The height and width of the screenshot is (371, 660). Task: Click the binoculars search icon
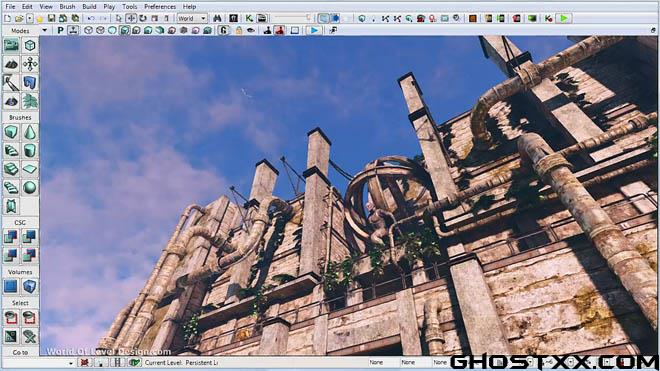click(x=217, y=19)
